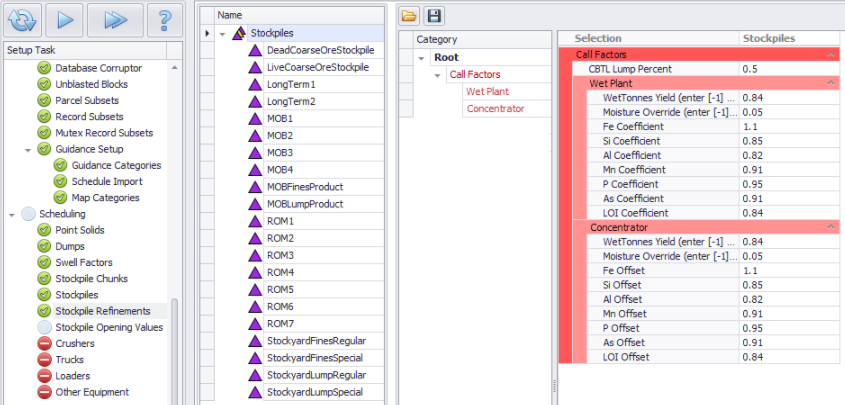Click the purple triangle beside ROM3
845x405 pixels.
click(x=255, y=256)
